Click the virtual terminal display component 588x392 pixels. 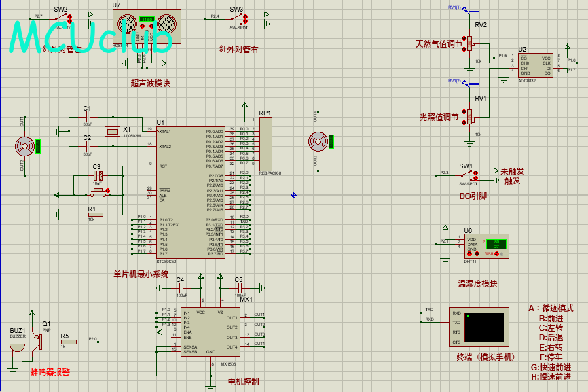pyautogui.click(x=486, y=327)
